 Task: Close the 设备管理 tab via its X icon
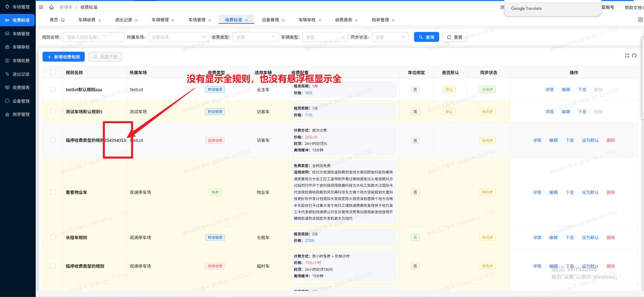pos(283,20)
